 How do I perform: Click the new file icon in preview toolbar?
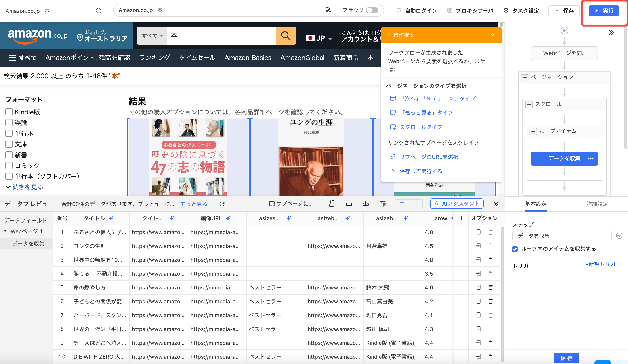tap(331, 204)
